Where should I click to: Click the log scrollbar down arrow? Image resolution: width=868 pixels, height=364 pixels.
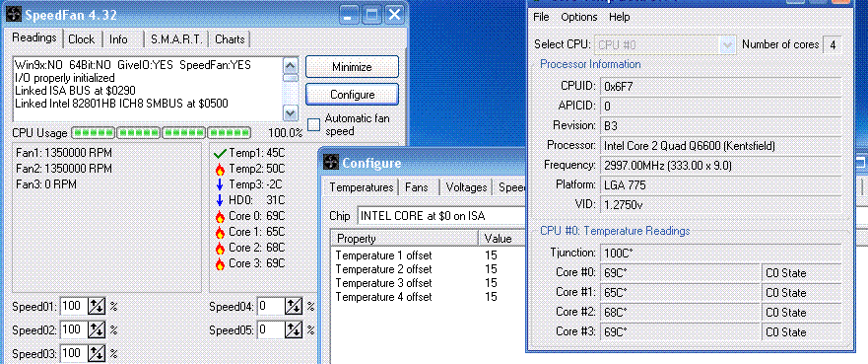291,113
